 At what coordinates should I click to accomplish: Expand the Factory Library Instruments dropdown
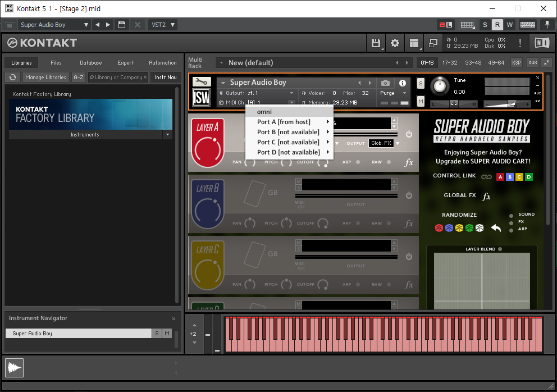click(x=167, y=135)
